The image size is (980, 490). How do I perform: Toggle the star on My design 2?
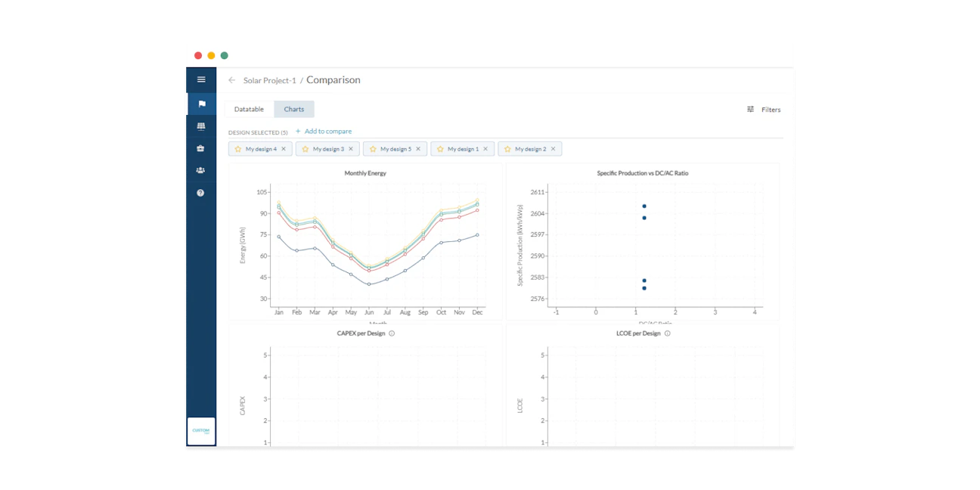(x=507, y=149)
